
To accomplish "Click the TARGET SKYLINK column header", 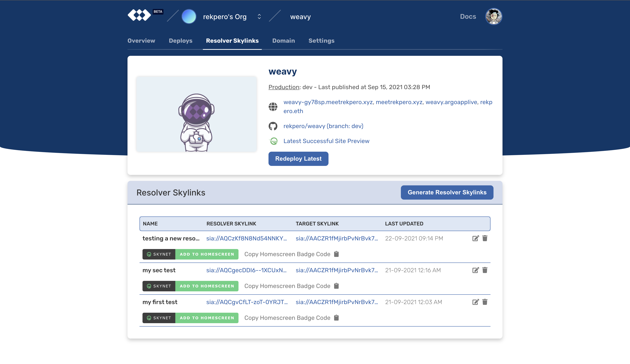I will coord(317,224).
